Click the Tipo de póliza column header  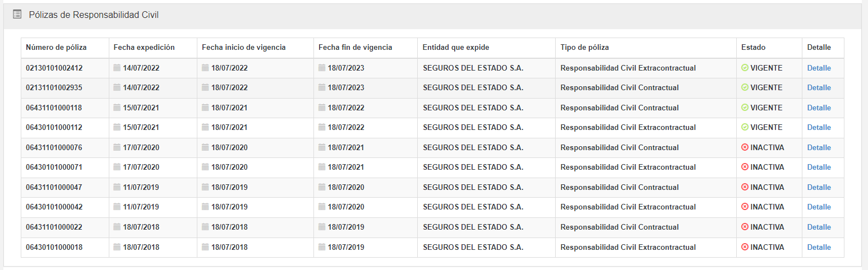point(584,48)
